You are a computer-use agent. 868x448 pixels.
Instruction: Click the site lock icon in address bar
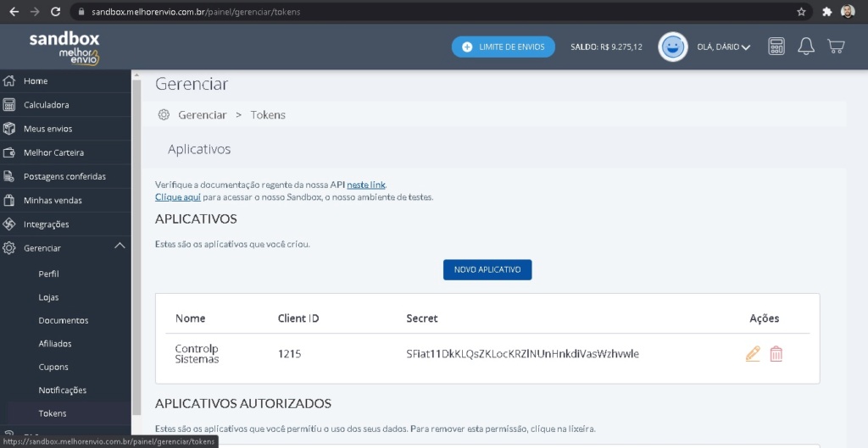82,12
